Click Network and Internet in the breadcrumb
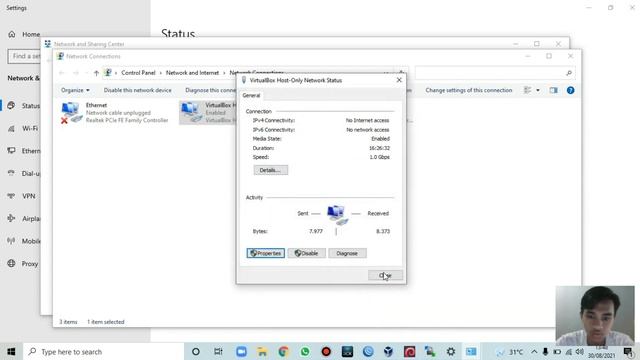 click(x=192, y=73)
